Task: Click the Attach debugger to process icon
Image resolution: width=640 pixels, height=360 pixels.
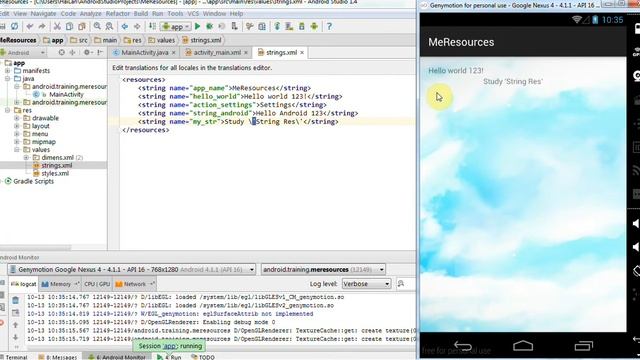Action: click(x=235, y=27)
